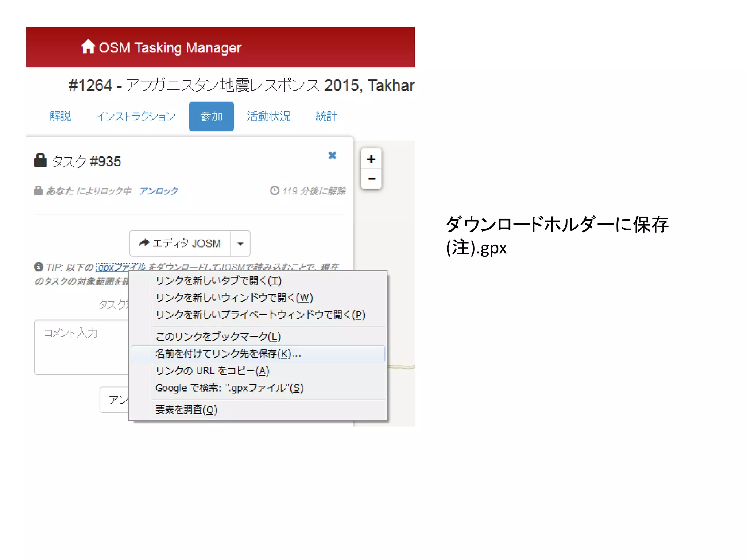Choose リンクを新しいプライベートウィンドウで開く(P)
This screenshot has height=560, width=747.
(x=258, y=315)
